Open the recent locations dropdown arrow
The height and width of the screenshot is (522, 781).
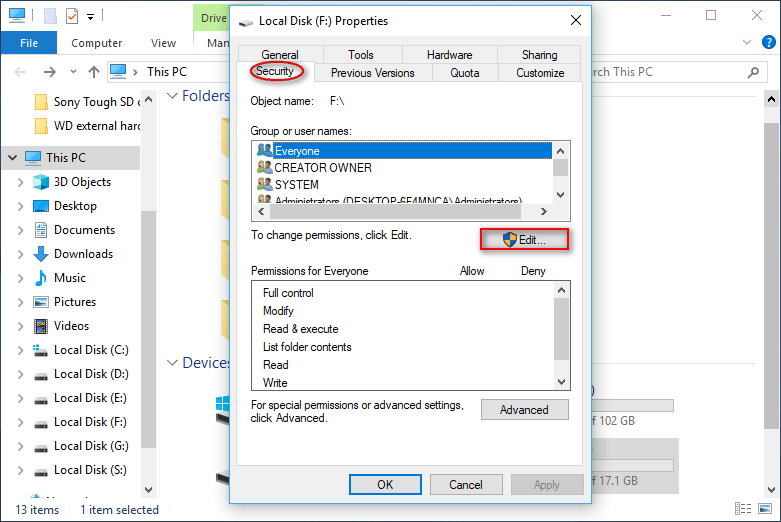pyautogui.click(x=73, y=72)
